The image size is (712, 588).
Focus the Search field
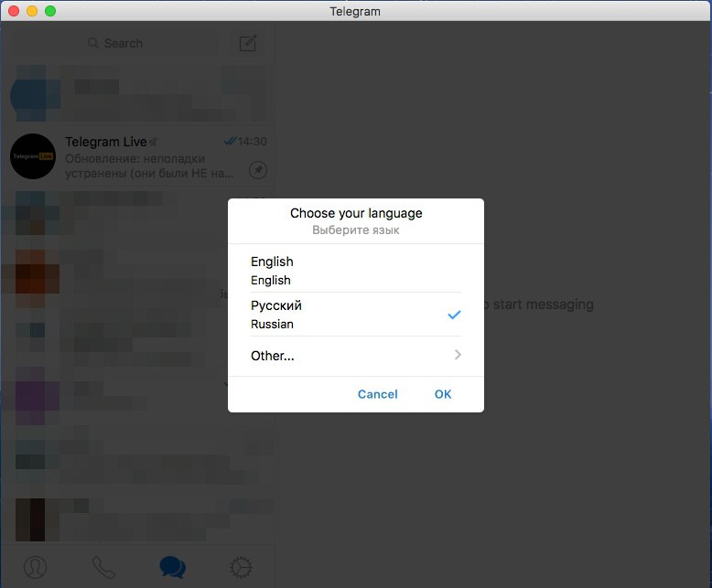tap(115, 43)
